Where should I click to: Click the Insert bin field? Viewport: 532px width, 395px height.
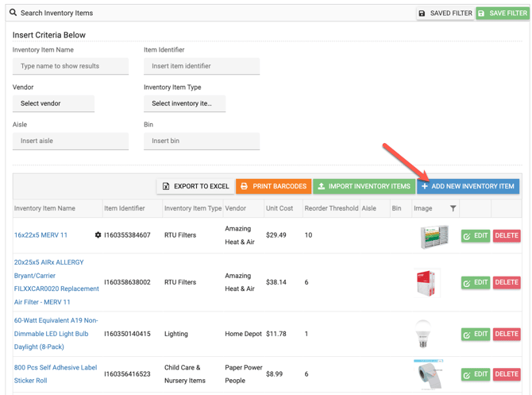click(202, 141)
